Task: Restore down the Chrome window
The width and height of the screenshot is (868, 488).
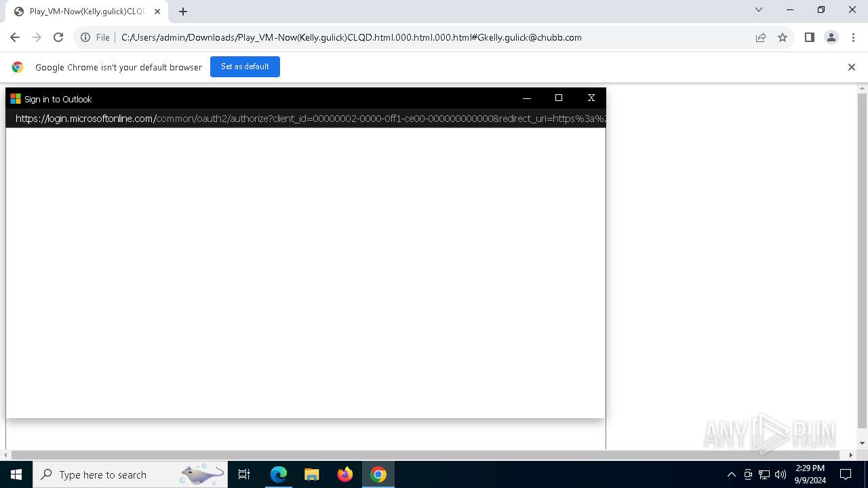Action: pos(821,9)
